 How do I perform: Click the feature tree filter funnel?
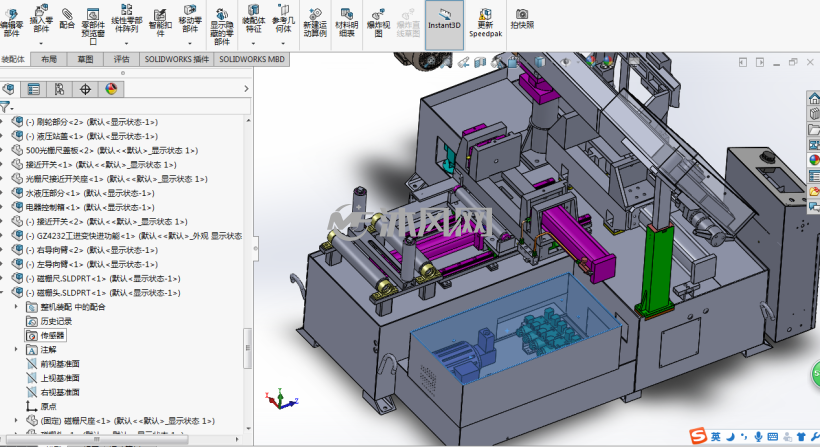coord(5,108)
